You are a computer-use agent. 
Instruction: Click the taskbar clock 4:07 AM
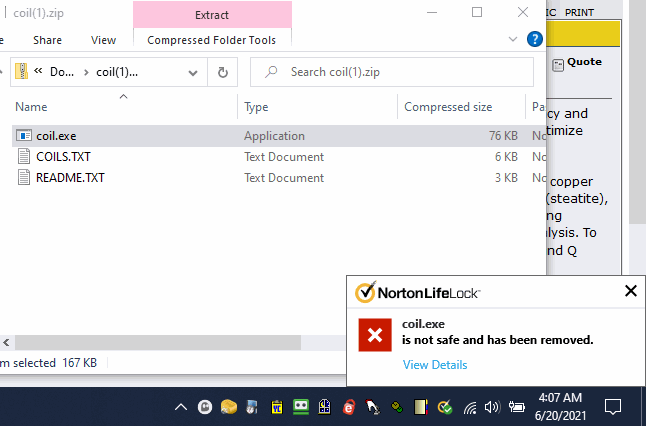coord(560,398)
